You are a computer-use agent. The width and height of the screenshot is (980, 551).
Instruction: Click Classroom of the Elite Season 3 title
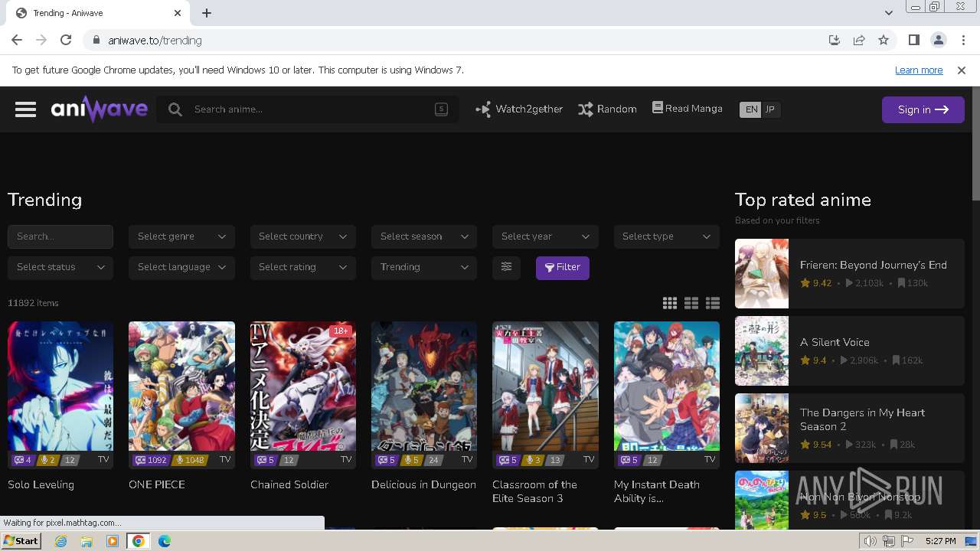[x=534, y=491]
